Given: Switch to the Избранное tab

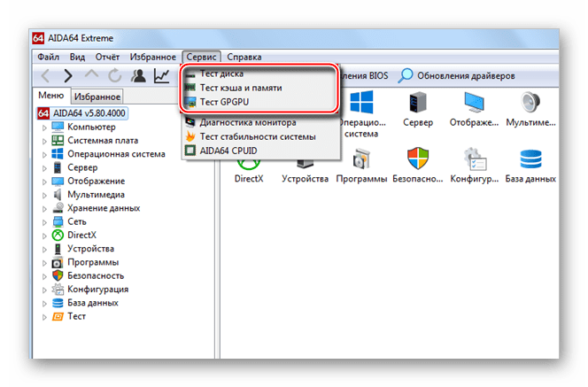Looking at the screenshot, I should click(97, 97).
